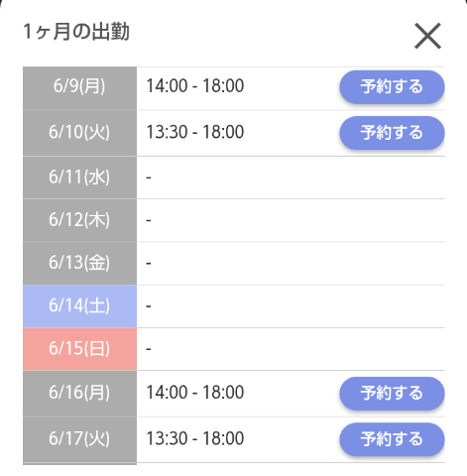
Task: Select the blue 6/14(土) Saturday cell
Action: coord(79,306)
